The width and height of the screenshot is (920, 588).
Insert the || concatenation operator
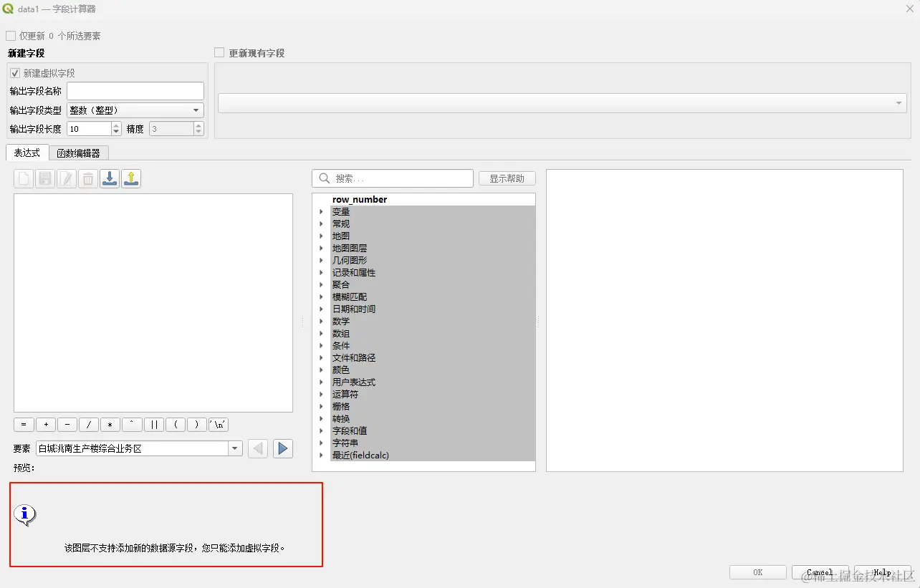(x=154, y=425)
